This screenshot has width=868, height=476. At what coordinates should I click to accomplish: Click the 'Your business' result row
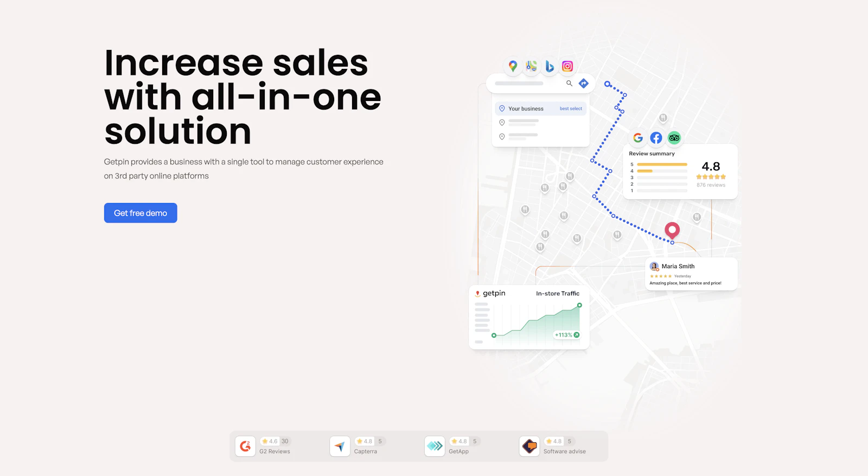(x=540, y=109)
